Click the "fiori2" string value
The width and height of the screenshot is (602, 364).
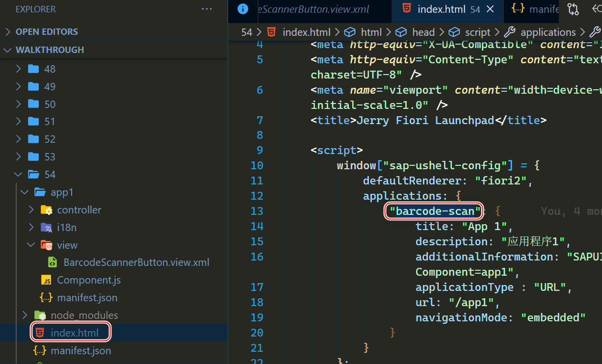[501, 181]
